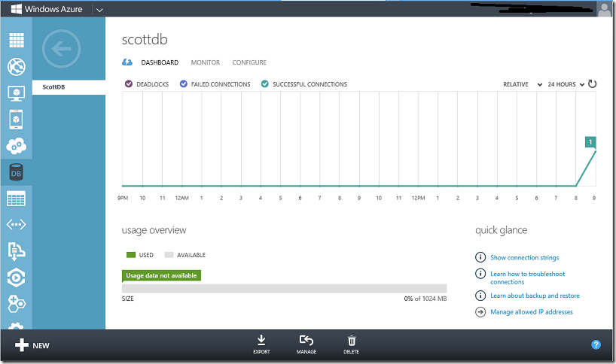Click the Export command
This screenshot has height=364, width=616.
[261, 344]
